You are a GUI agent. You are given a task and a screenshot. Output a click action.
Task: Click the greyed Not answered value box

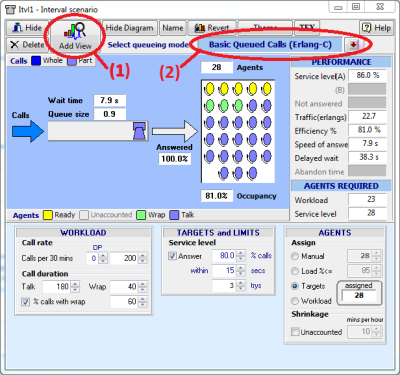[367, 103]
